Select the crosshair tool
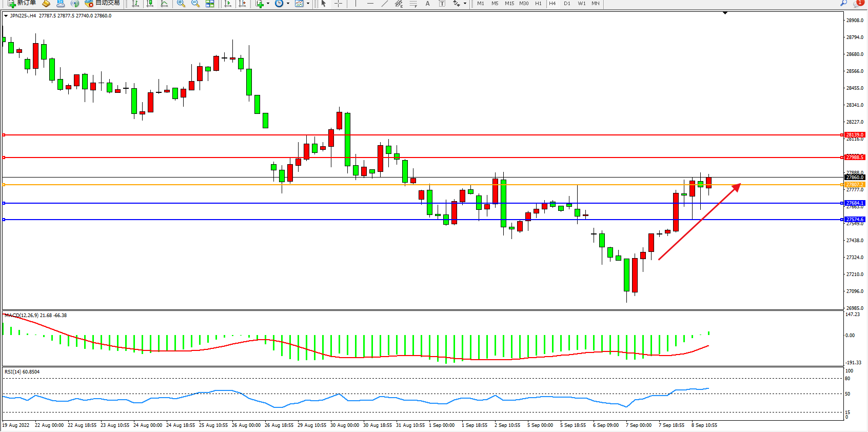This screenshot has height=432, width=868. [x=339, y=4]
